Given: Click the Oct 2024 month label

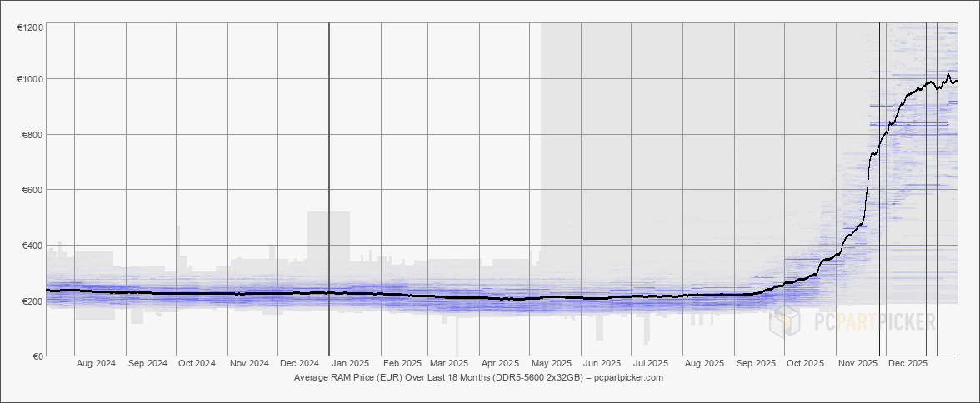Looking at the screenshot, I should point(197,364).
